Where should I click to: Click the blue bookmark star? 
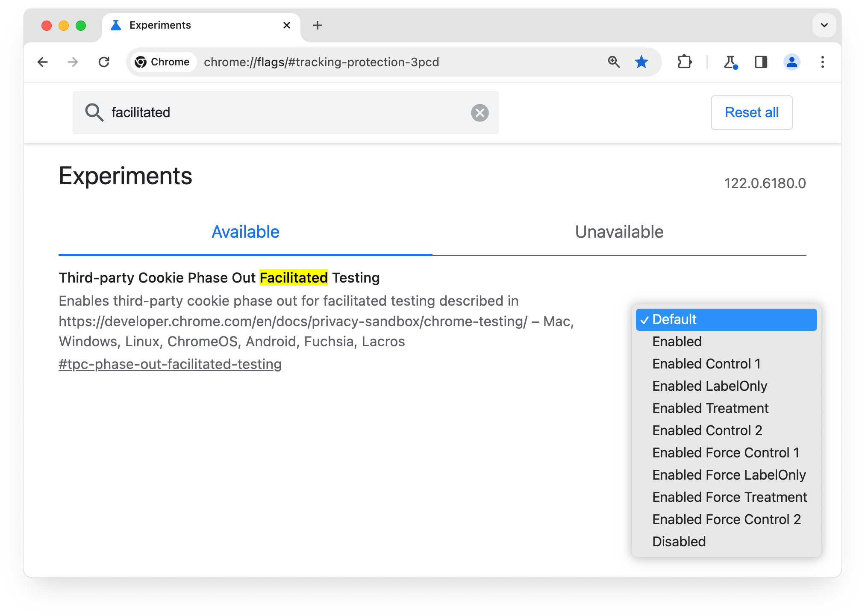pyautogui.click(x=641, y=62)
